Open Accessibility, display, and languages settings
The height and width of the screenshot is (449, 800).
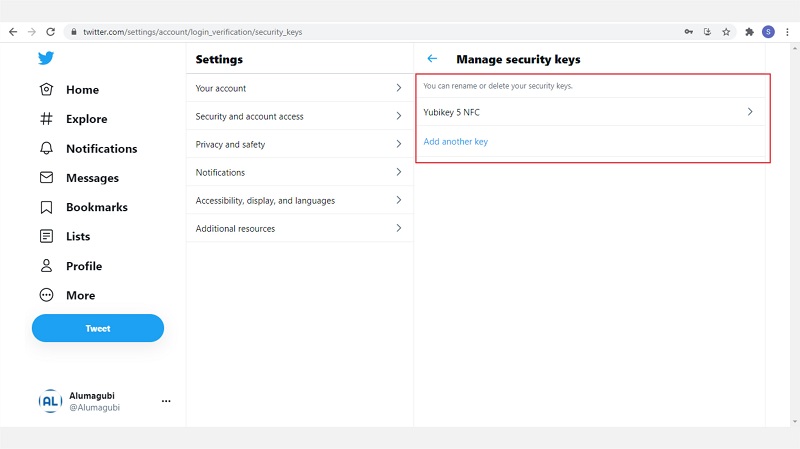tap(299, 200)
